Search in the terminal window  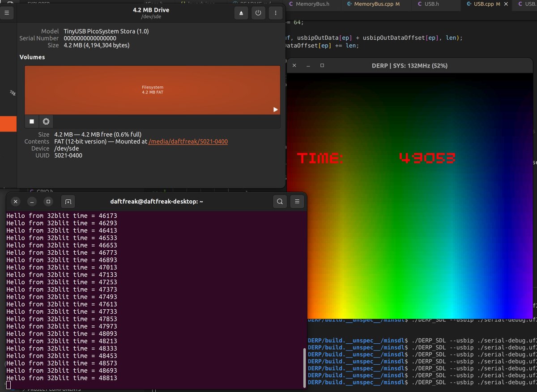[280, 202]
